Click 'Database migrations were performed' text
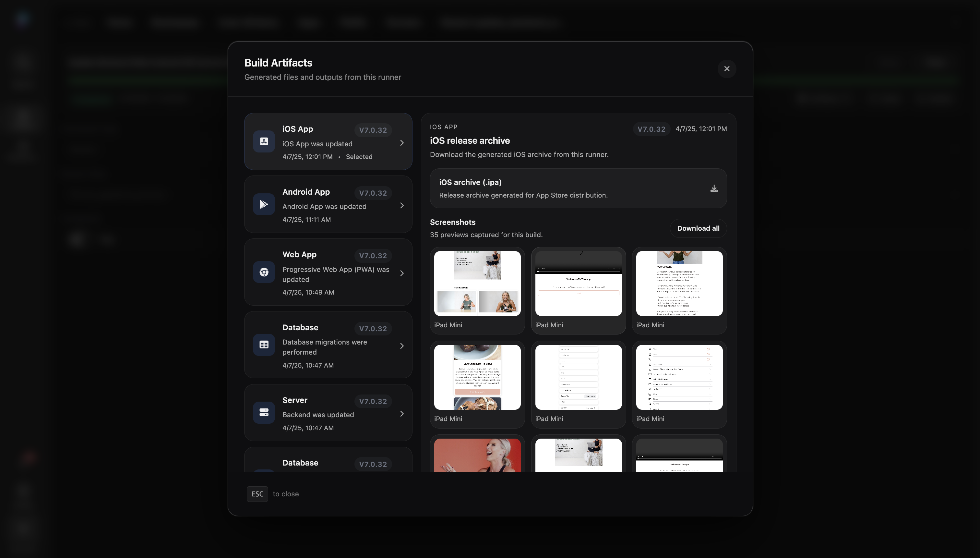 (325, 347)
